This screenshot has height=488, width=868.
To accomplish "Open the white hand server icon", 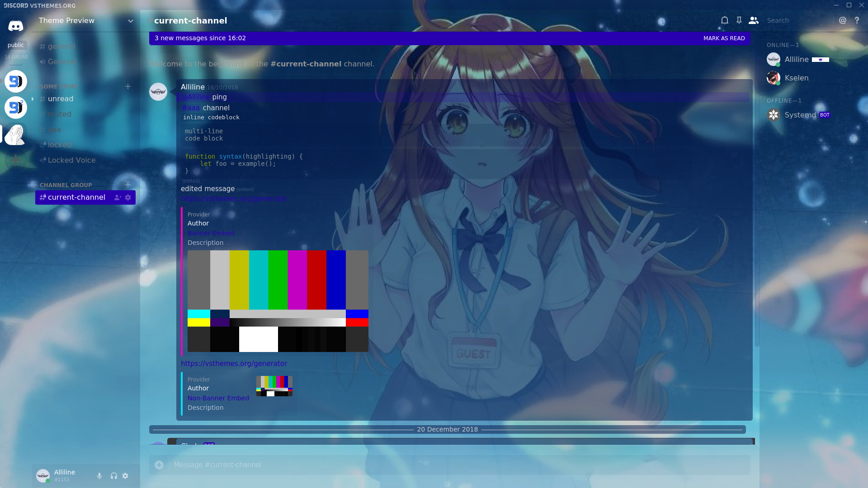I will pyautogui.click(x=16, y=134).
